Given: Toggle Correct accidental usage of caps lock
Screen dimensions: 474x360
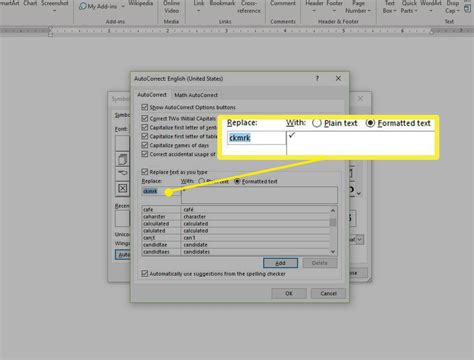Looking at the screenshot, I should (144, 154).
